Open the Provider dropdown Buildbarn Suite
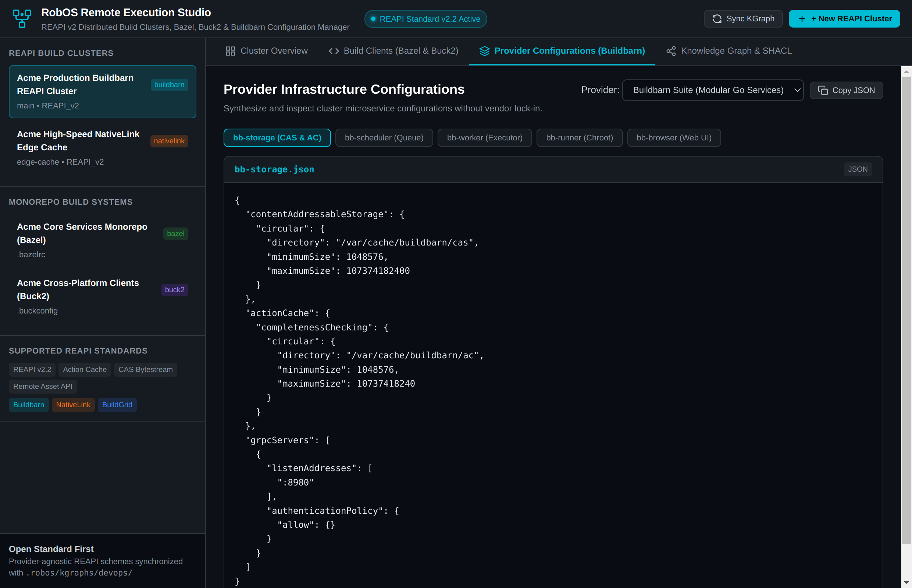 713,90
